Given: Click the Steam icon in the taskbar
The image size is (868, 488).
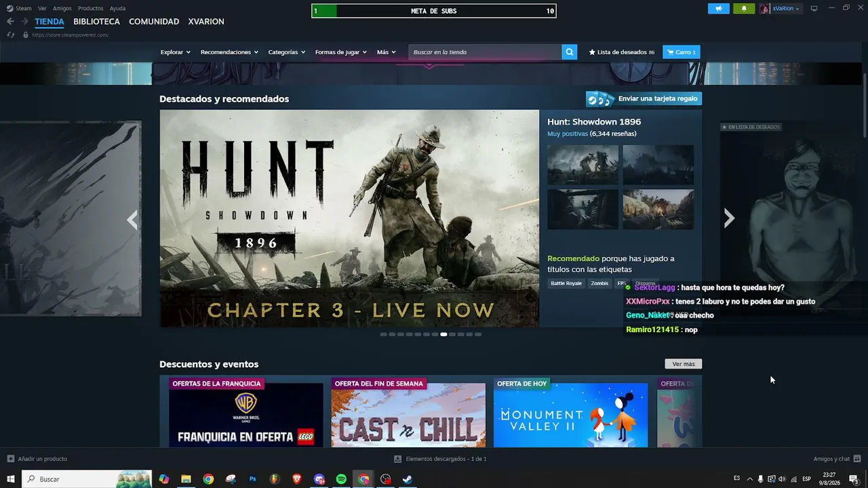Looking at the screenshot, I should tap(408, 479).
